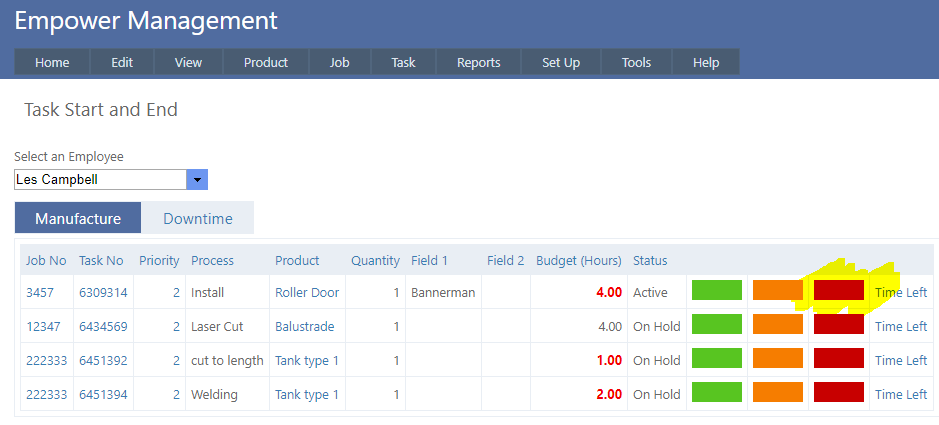The width and height of the screenshot is (939, 425).
Task: Select the Manufacture tab
Action: click(78, 218)
